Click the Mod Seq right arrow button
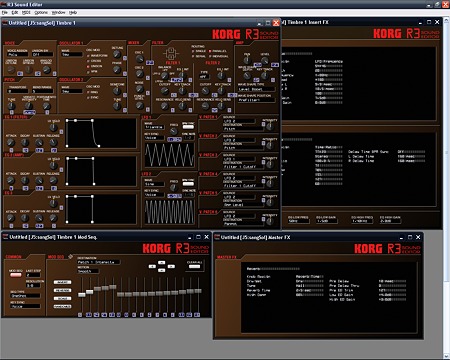The height and width of the screenshot is (360, 450). click(171, 266)
